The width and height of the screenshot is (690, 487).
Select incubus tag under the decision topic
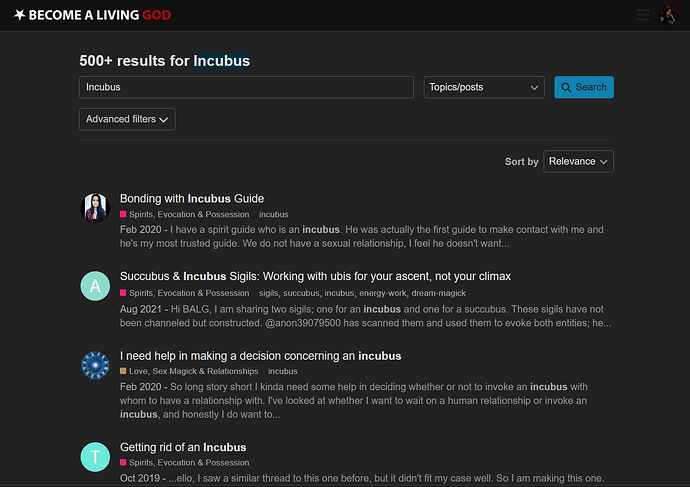[x=283, y=371]
